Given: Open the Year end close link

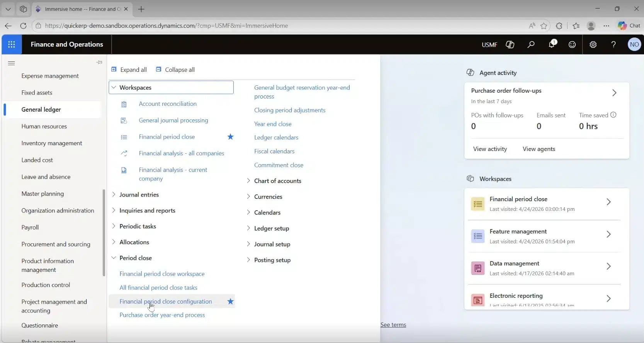Looking at the screenshot, I should point(273,124).
